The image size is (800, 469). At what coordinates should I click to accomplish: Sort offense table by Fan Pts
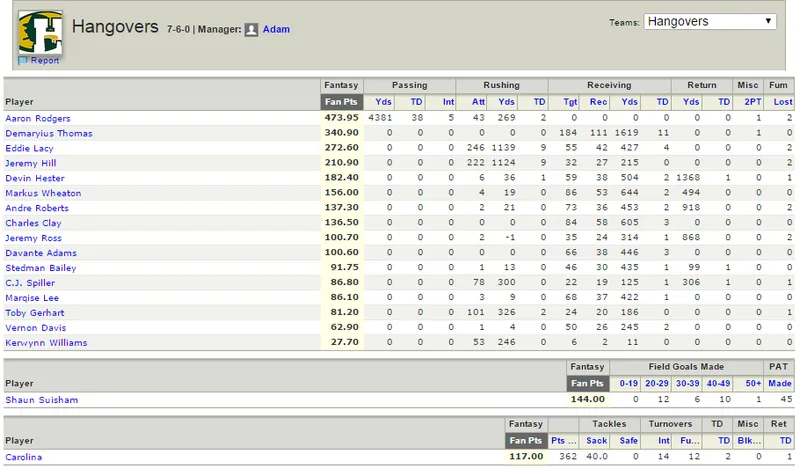(341, 102)
